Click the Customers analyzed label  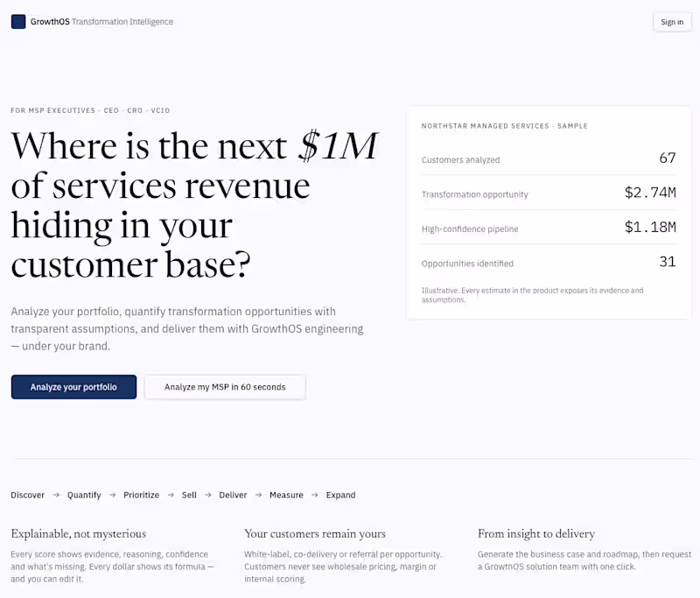tap(461, 160)
